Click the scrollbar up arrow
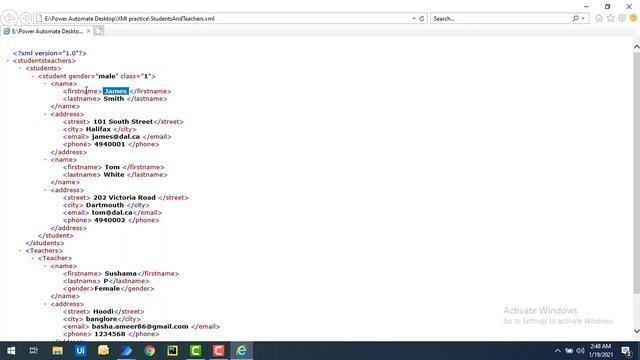Viewport: 640px width, 360px height. (x=636, y=47)
